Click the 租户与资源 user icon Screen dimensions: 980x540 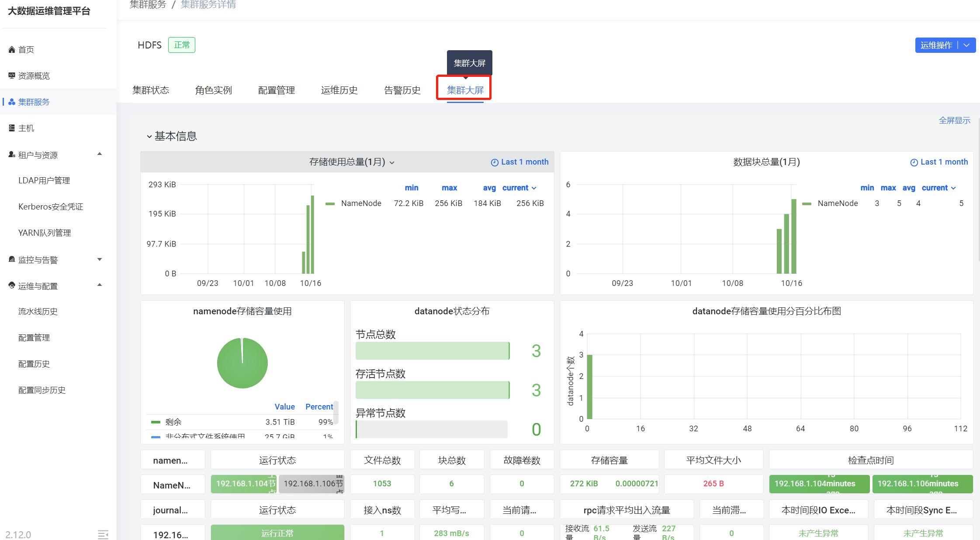[x=12, y=155]
